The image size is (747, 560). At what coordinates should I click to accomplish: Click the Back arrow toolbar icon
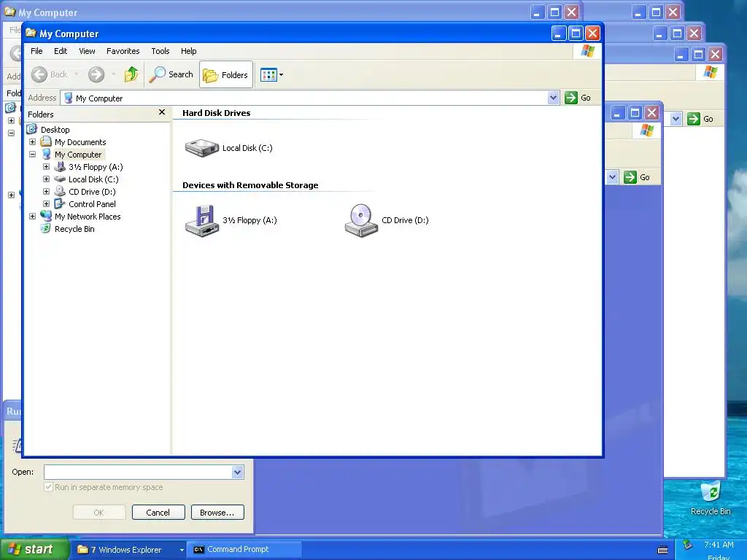click(x=39, y=74)
